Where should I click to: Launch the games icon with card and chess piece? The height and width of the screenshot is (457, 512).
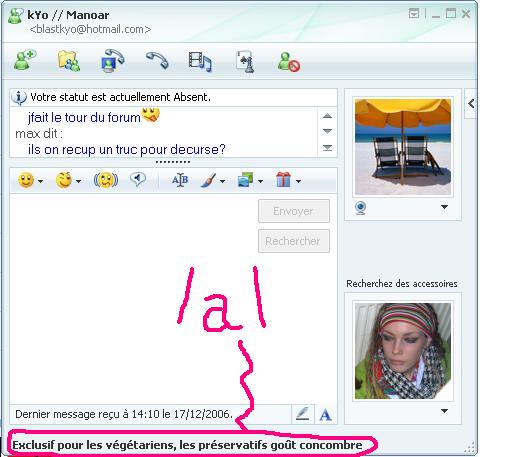coord(245,62)
